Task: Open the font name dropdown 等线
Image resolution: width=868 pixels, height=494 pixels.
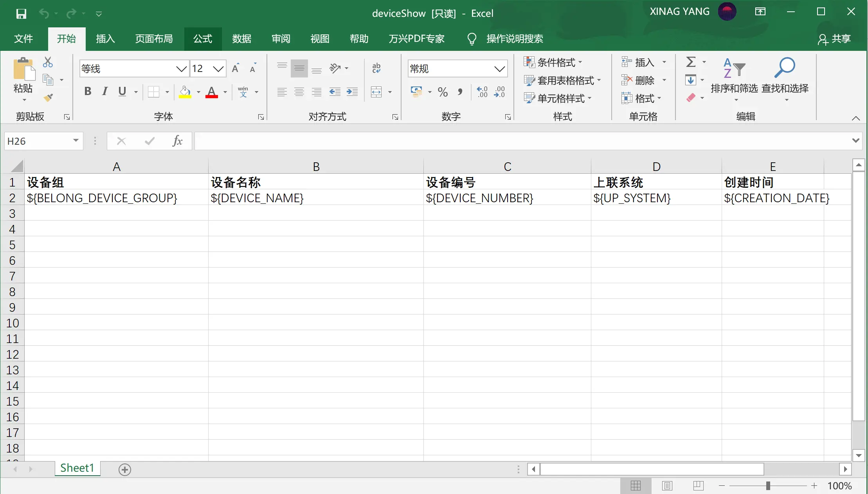Action: (181, 69)
